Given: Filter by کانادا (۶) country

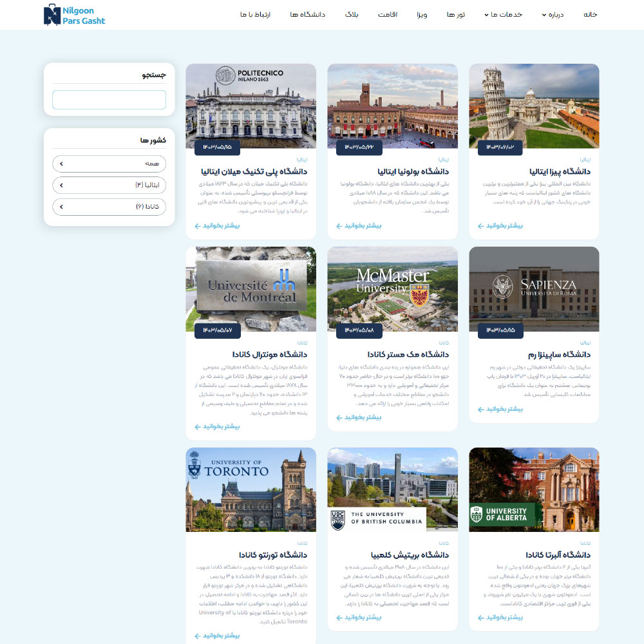Looking at the screenshot, I should pos(109,207).
